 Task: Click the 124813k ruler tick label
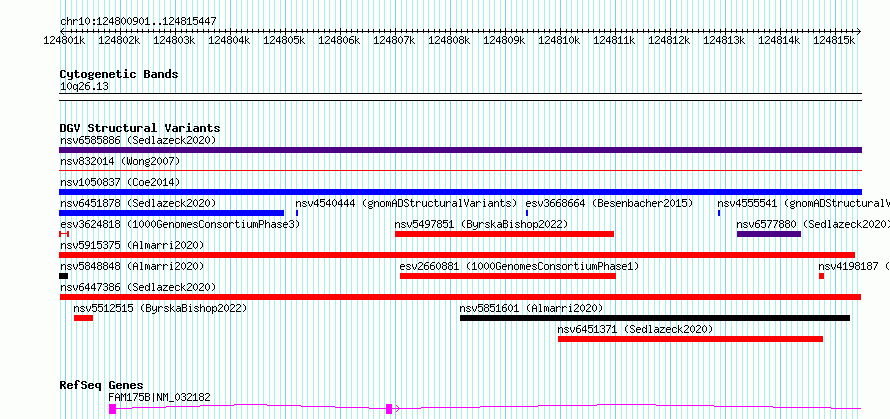pos(724,40)
